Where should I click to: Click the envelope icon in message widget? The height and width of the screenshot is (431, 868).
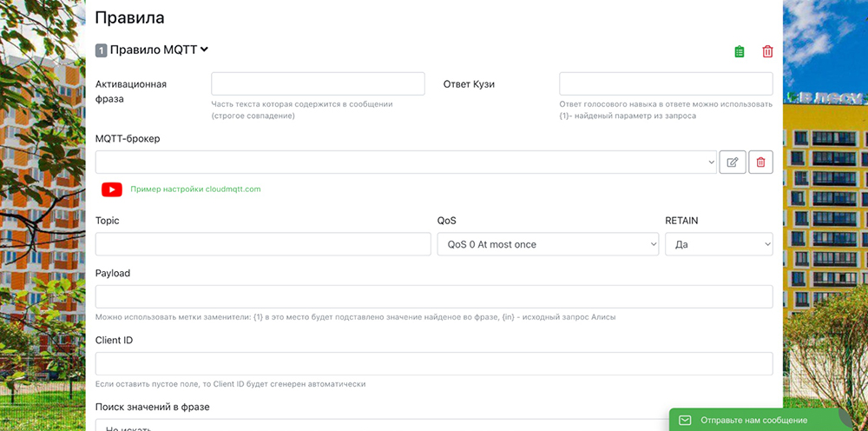685,421
